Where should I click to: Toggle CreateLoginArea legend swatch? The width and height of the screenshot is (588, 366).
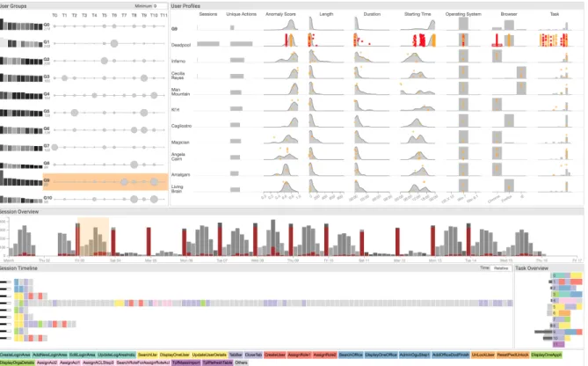pyautogui.click(x=15, y=355)
